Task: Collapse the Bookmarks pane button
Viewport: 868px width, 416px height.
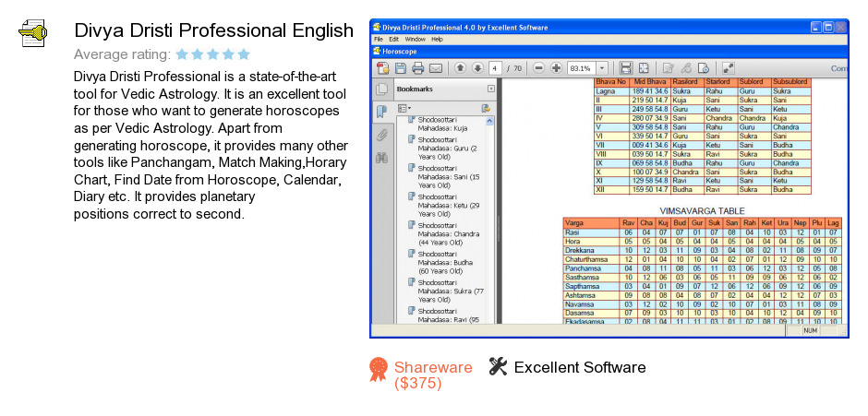Action: coord(491,89)
